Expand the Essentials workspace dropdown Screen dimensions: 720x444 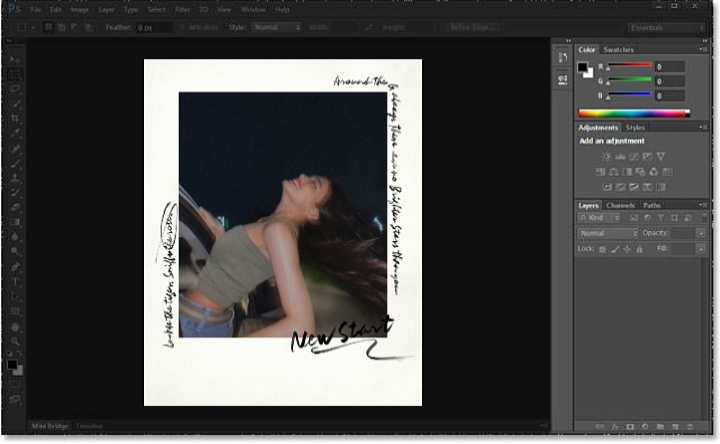(666, 27)
